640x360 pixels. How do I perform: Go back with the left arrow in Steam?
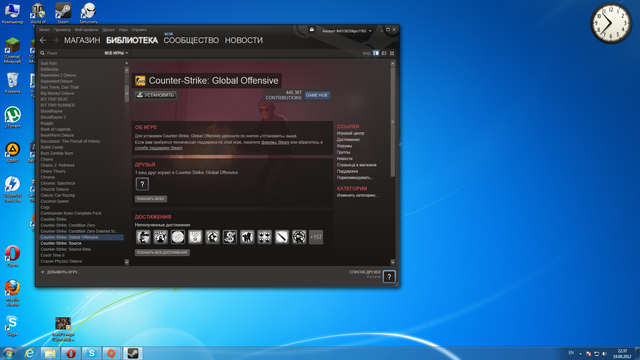click(43, 40)
